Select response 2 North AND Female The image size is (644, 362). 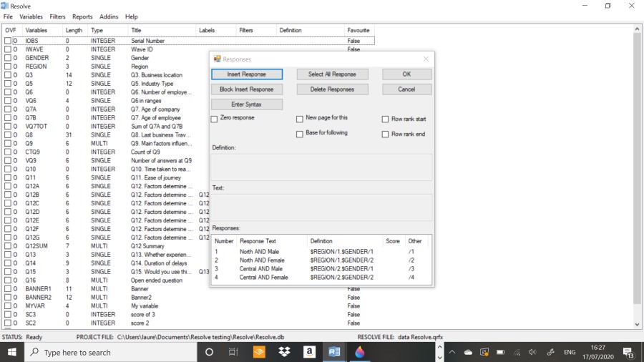click(321, 260)
